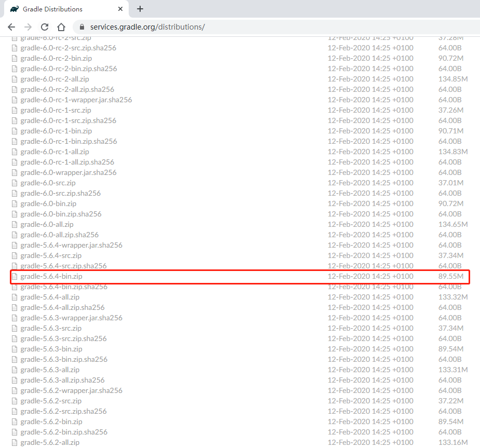480x448 pixels.
Task: Open gradle-6.0-rc-1-bin.zip.sha256 link
Action: pos(68,142)
